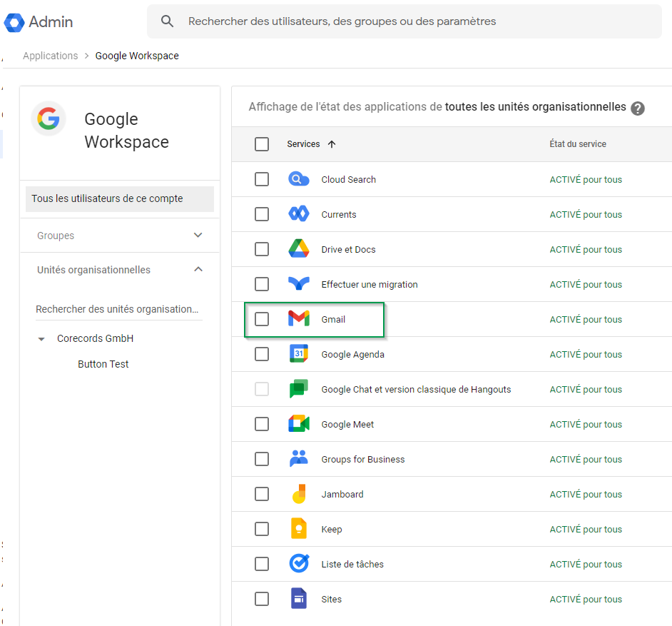Image resolution: width=672 pixels, height=626 pixels.
Task: Click the Keep lightbulb icon
Action: click(x=298, y=529)
